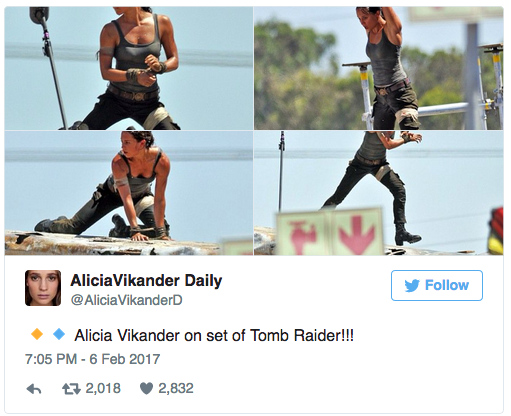The height and width of the screenshot is (416, 511).
Task: Like the tweet with the heart icon
Action: (x=146, y=388)
